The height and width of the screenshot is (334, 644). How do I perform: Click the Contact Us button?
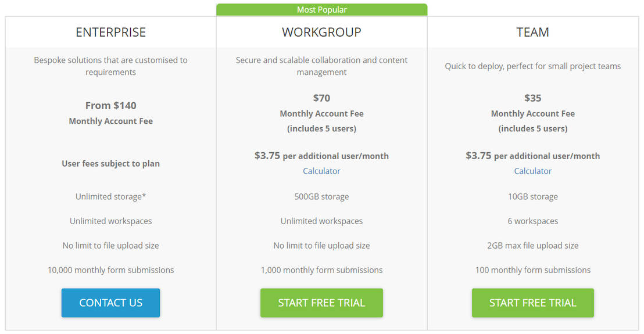coord(110,303)
